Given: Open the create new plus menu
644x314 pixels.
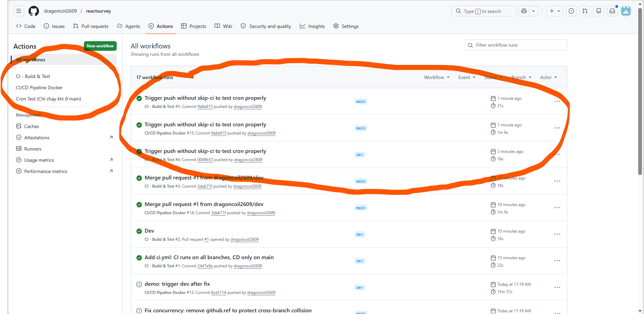Looking at the screenshot, I should (x=555, y=11).
